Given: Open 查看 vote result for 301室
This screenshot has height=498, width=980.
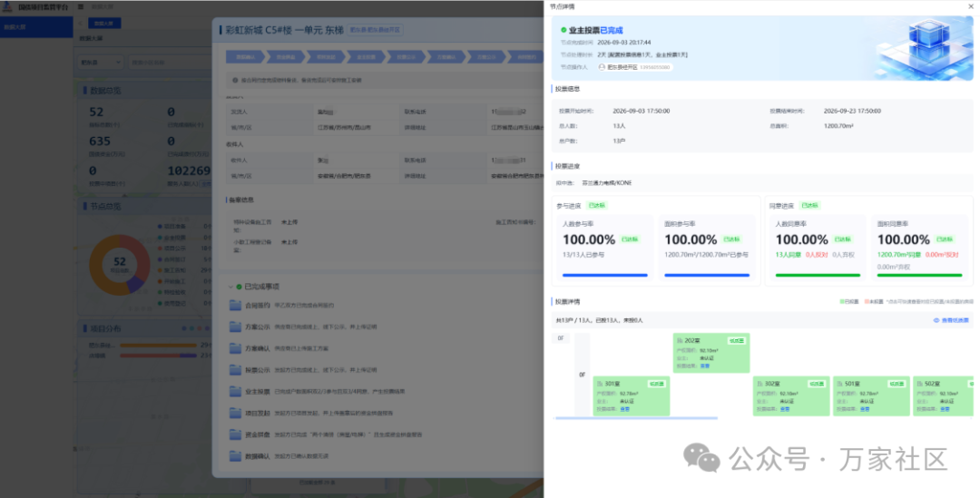Looking at the screenshot, I should (x=624, y=409).
